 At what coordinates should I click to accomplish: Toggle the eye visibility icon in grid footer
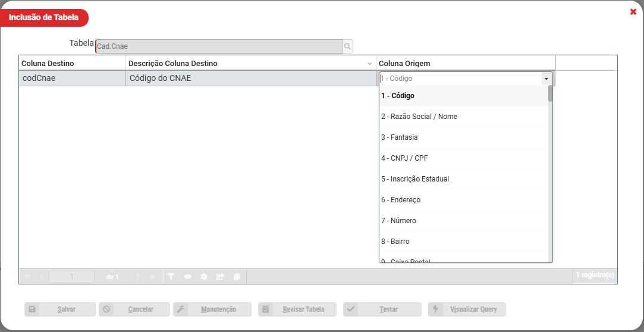pos(187,277)
